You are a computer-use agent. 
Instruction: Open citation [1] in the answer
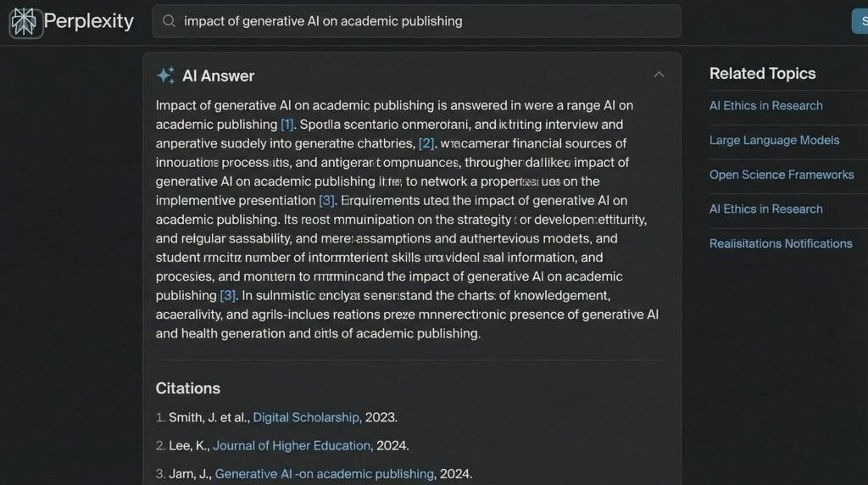(x=287, y=125)
